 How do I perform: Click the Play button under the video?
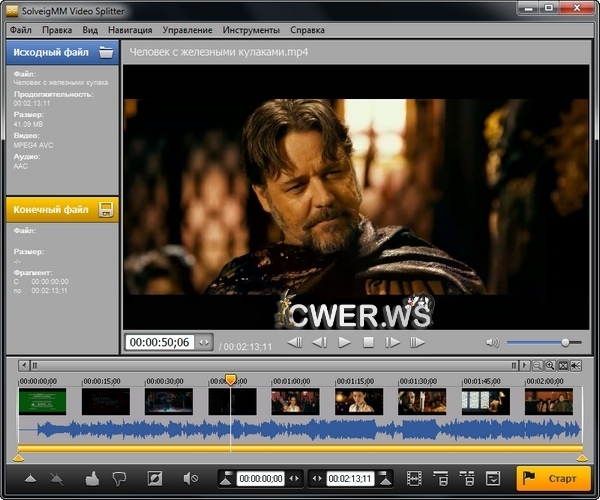pos(344,342)
